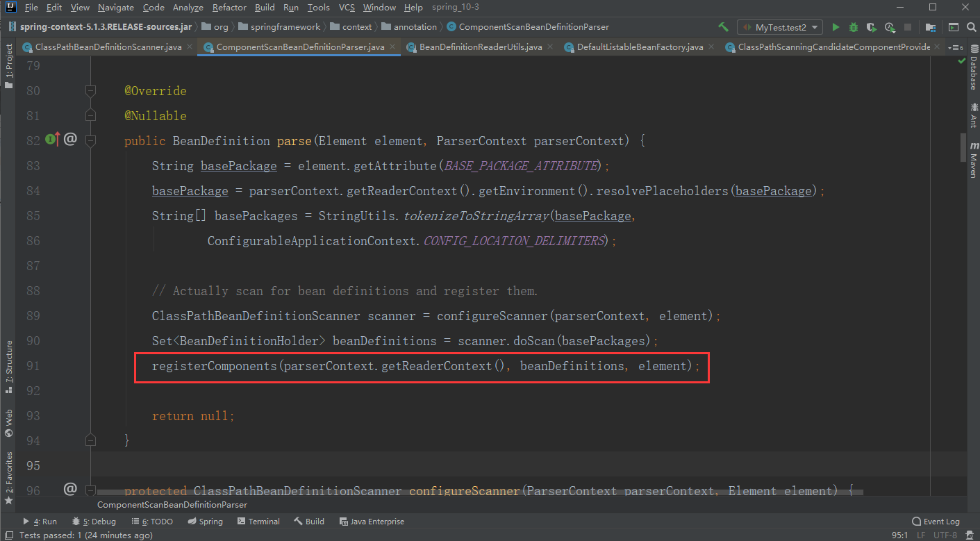Click the implements-method gutter icon on line 82

[x=53, y=140]
